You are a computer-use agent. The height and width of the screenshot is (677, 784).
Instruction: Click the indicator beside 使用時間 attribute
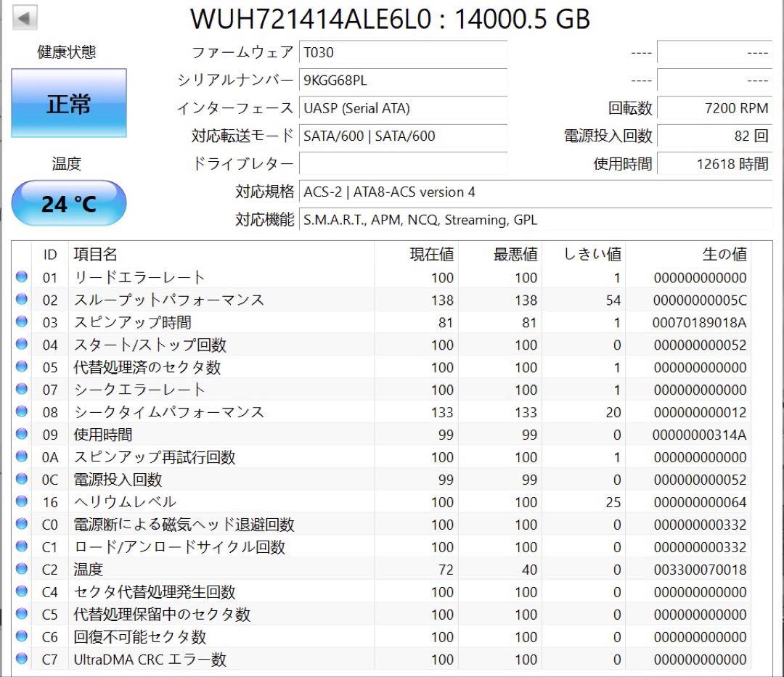coord(22,434)
